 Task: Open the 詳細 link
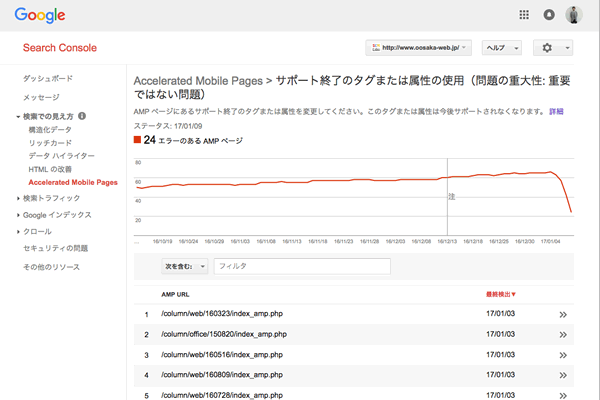pos(556,111)
